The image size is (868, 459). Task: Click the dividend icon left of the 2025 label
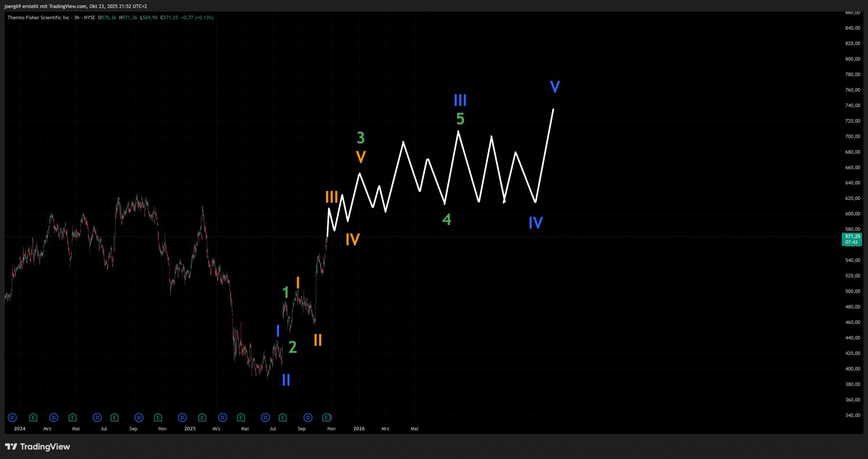click(182, 417)
